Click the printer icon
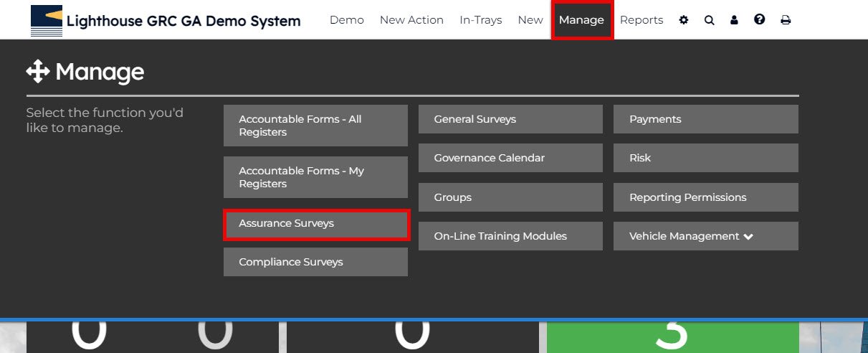 [x=786, y=20]
